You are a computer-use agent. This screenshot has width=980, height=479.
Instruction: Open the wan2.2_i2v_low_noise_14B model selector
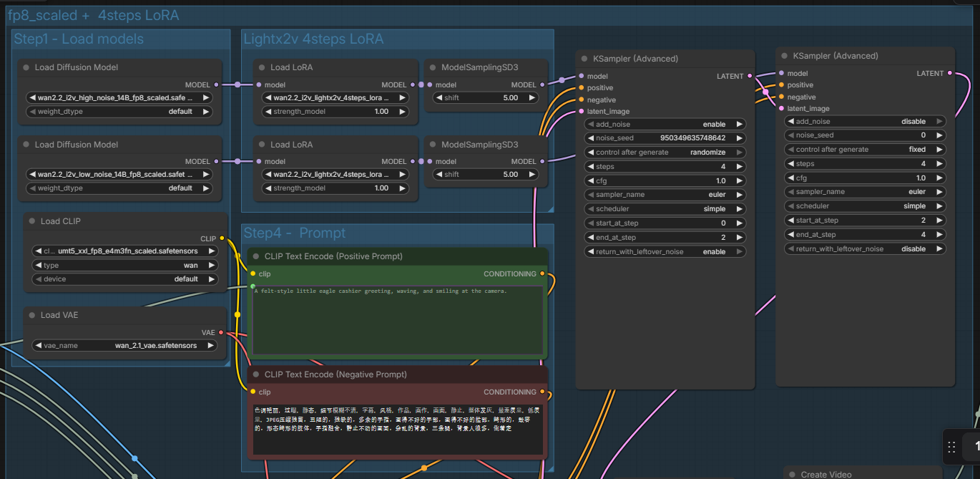click(x=119, y=174)
